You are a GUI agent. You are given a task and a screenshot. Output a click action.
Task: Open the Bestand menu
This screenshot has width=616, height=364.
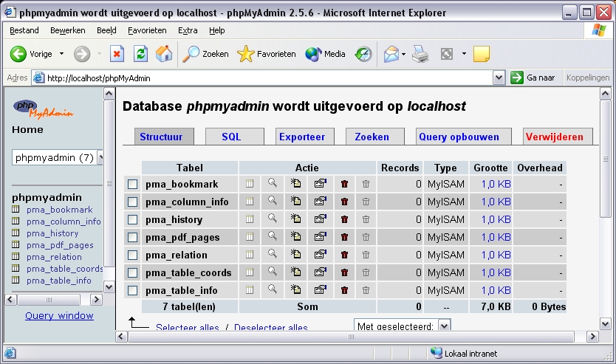click(x=24, y=30)
